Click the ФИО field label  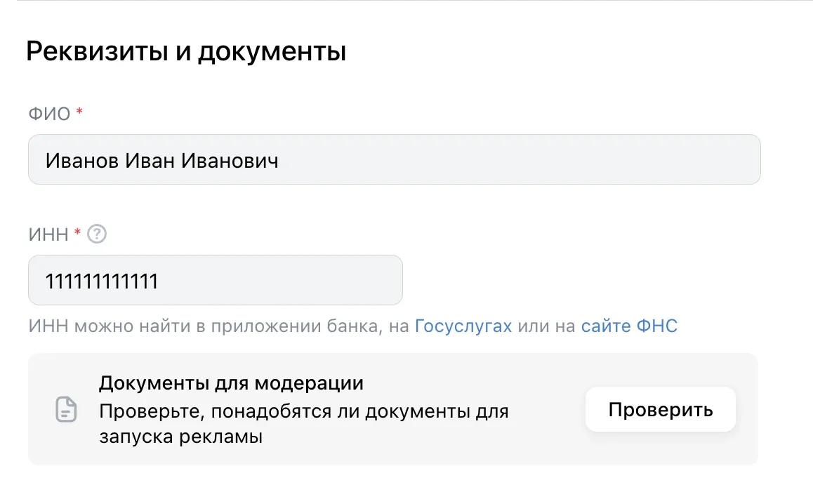[x=49, y=114]
